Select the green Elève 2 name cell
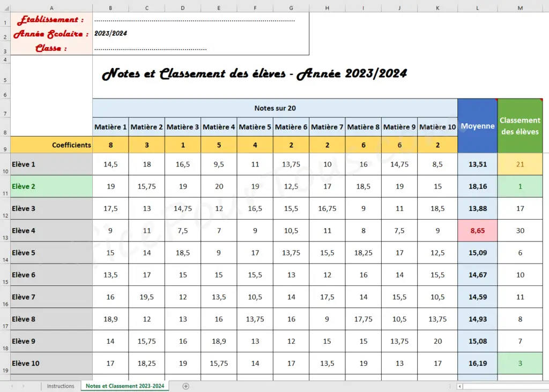Viewport: 549px width, 392px height. [x=51, y=186]
